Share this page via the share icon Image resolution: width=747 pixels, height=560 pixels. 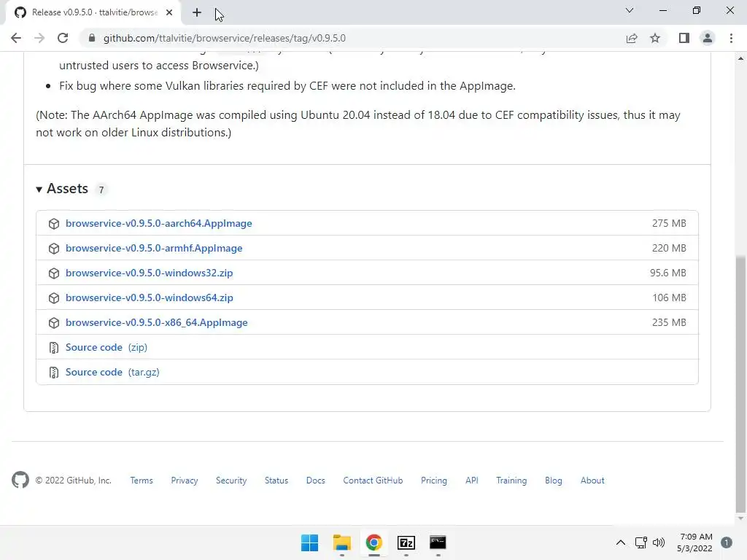click(x=632, y=38)
